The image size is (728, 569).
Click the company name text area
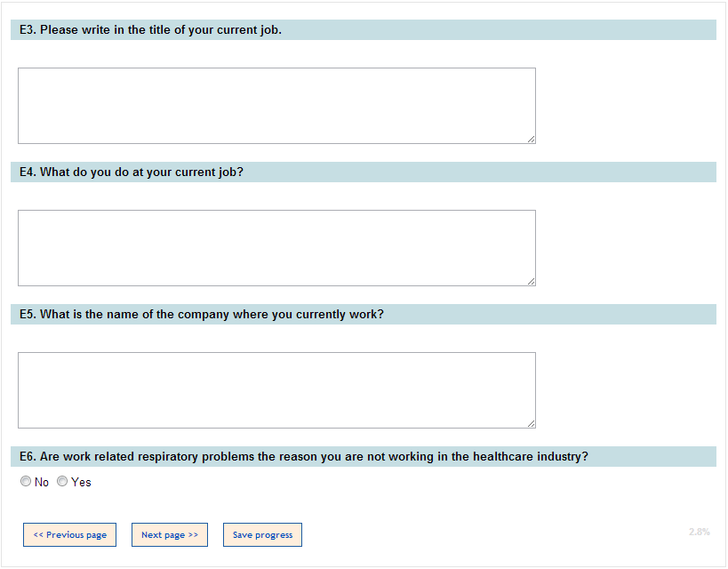[276, 389]
